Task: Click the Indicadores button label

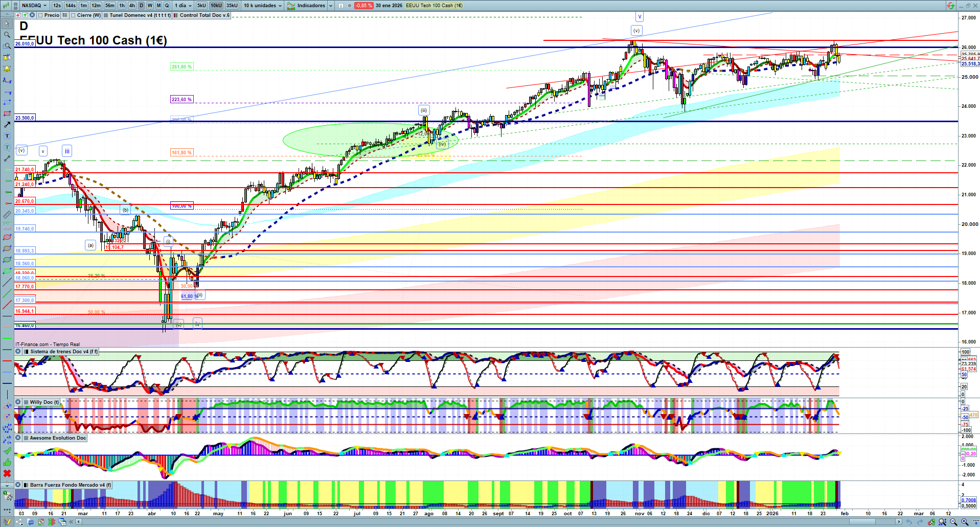Action: click(311, 6)
